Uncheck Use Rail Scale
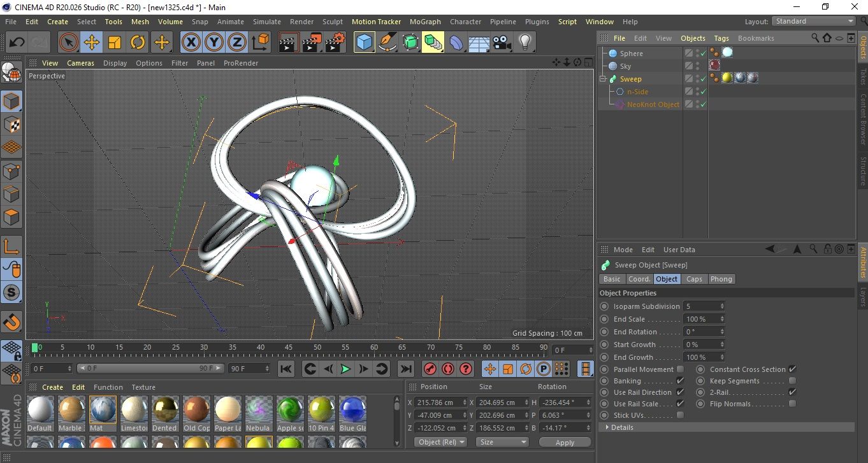Viewport: 868px width, 463px height. pos(680,404)
